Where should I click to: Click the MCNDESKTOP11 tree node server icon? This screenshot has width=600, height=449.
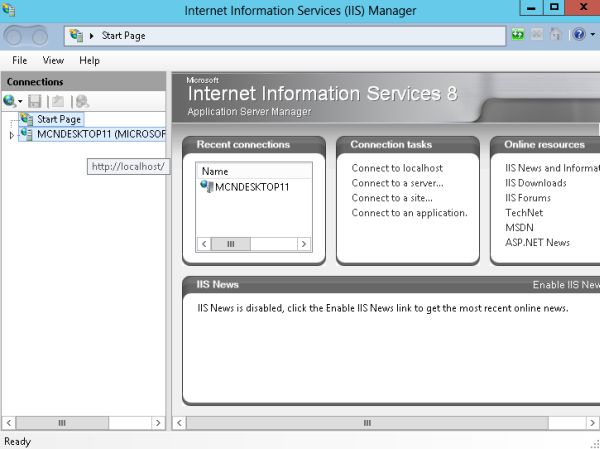(x=26, y=134)
